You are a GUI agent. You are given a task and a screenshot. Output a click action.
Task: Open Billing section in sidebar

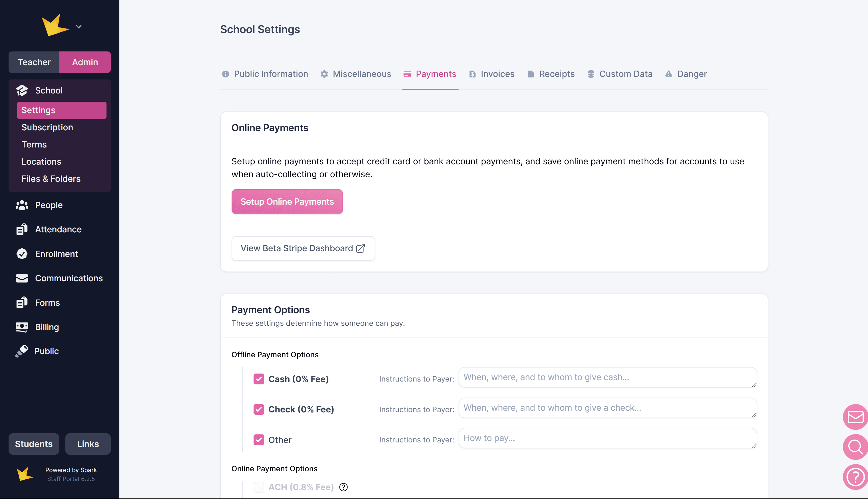(x=47, y=327)
